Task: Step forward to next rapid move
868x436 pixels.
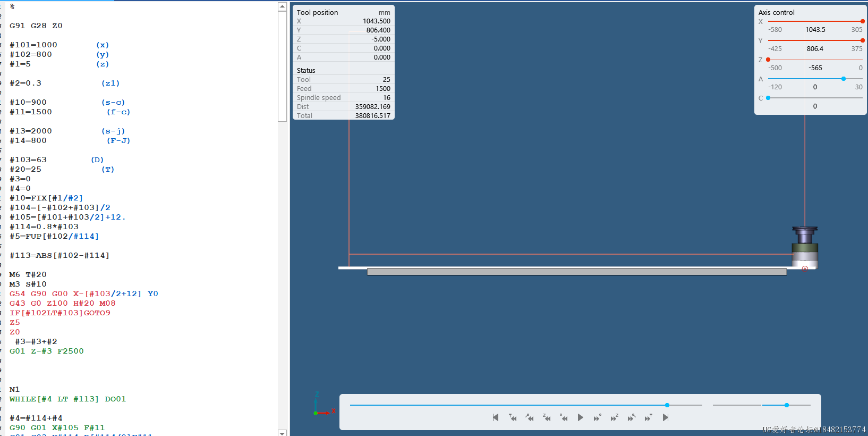Action: [x=631, y=417]
